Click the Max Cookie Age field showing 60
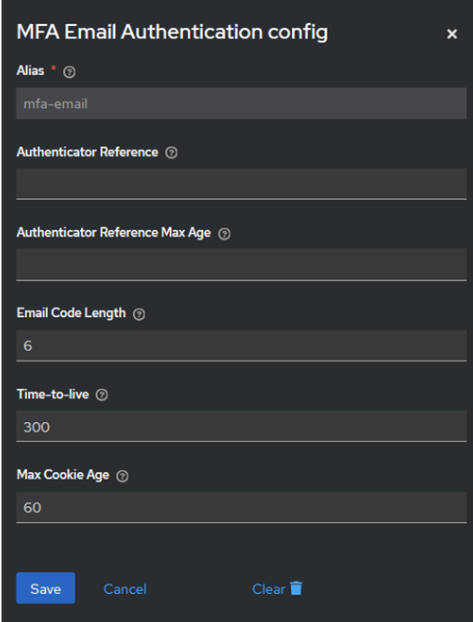473x622 pixels. click(241, 507)
